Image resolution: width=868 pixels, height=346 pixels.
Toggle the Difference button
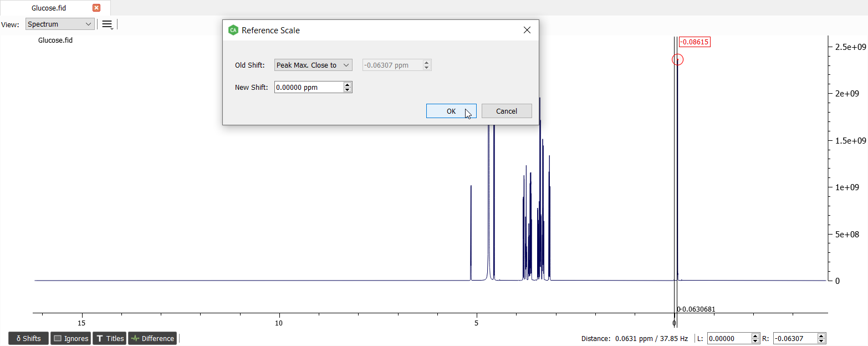pos(152,338)
